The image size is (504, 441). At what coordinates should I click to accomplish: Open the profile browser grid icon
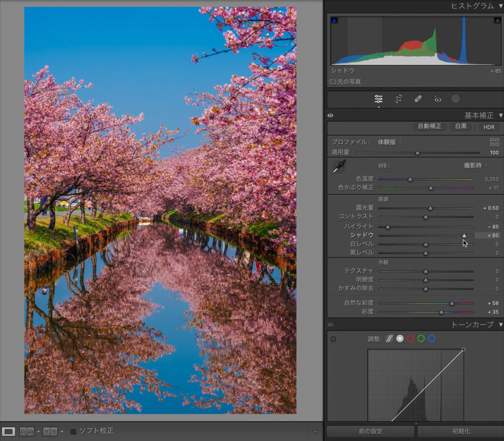(494, 142)
